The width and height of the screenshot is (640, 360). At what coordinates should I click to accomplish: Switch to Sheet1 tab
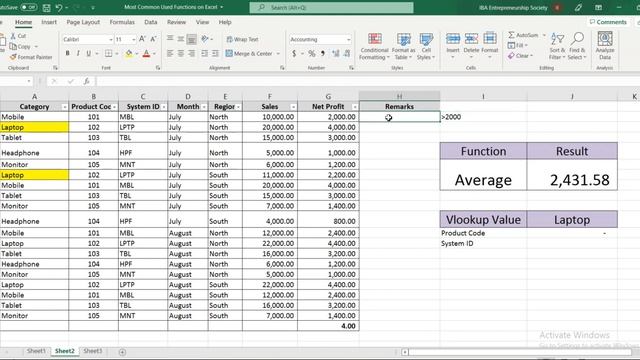click(x=36, y=351)
